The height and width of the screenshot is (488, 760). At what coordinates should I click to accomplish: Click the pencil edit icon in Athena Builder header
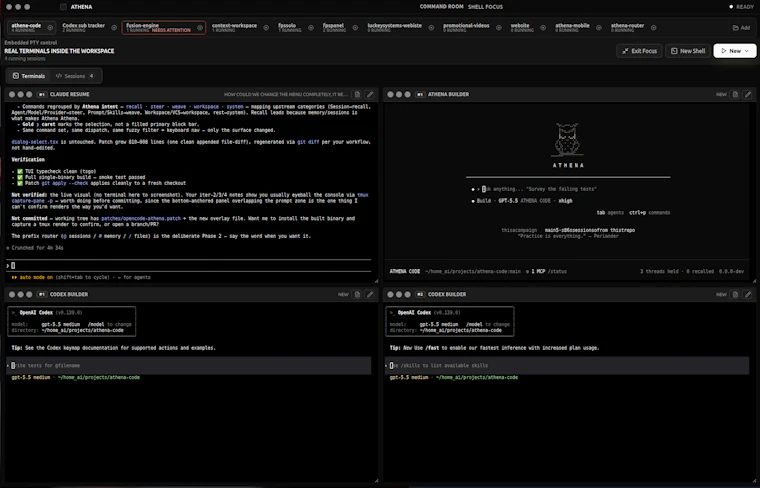(x=748, y=94)
